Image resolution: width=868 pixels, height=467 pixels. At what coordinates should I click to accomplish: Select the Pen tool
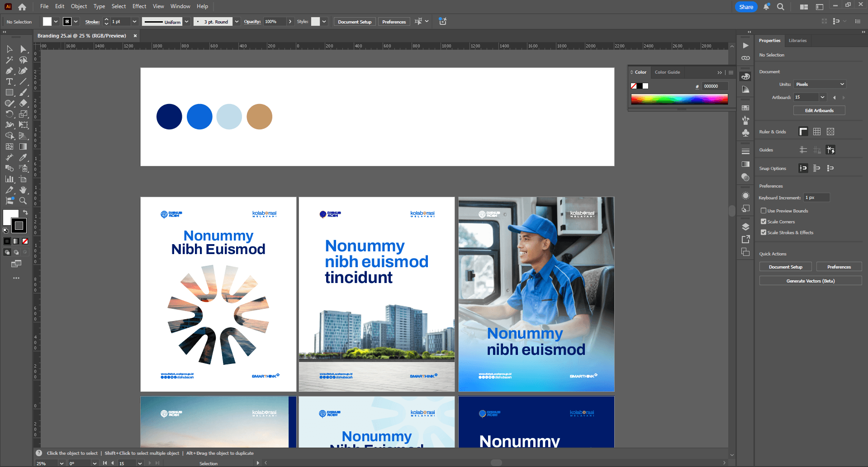pyautogui.click(x=9, y=71)
